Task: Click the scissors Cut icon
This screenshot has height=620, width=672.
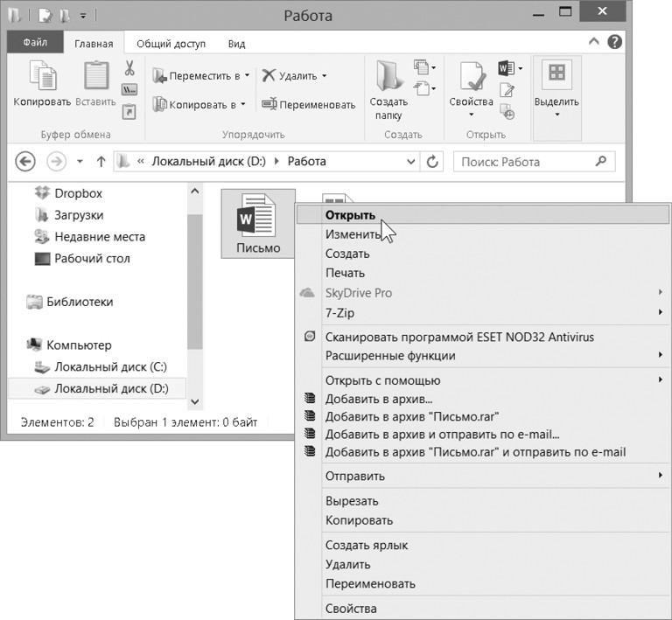Action: click(x=129, y=68)
